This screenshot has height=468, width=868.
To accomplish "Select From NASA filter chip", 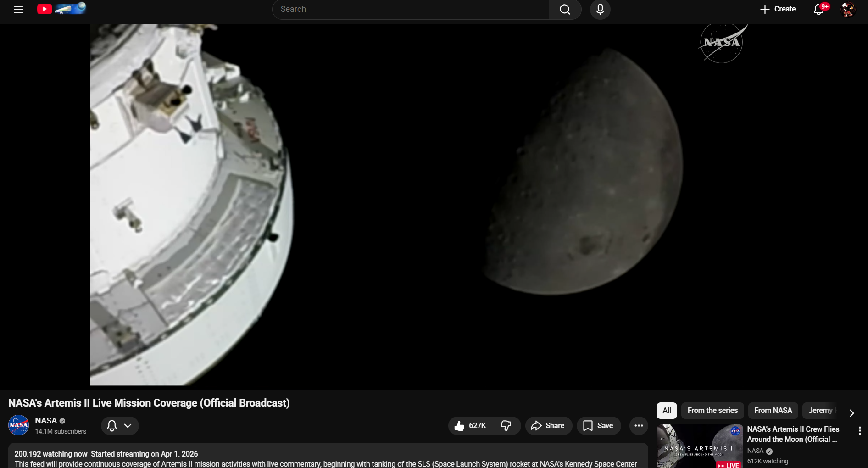I will 773,411.
